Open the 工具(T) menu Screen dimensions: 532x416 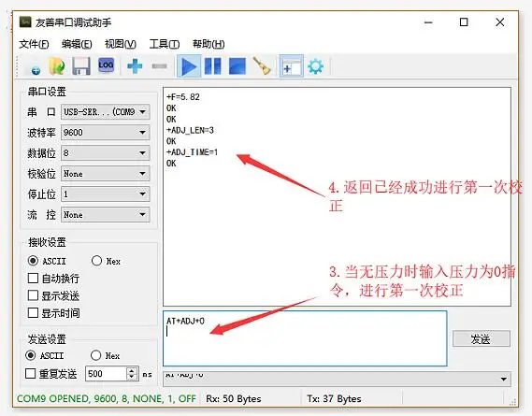tap(165, 44)
